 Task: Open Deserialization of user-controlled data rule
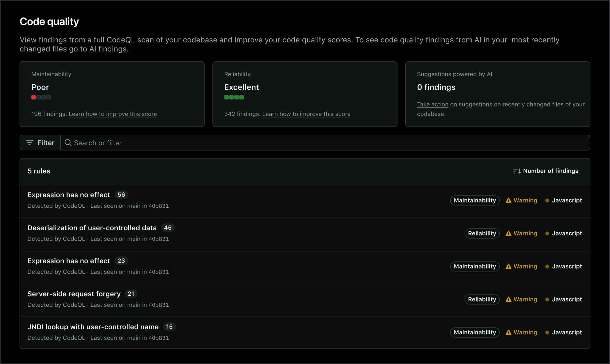[x=92, y=228]
